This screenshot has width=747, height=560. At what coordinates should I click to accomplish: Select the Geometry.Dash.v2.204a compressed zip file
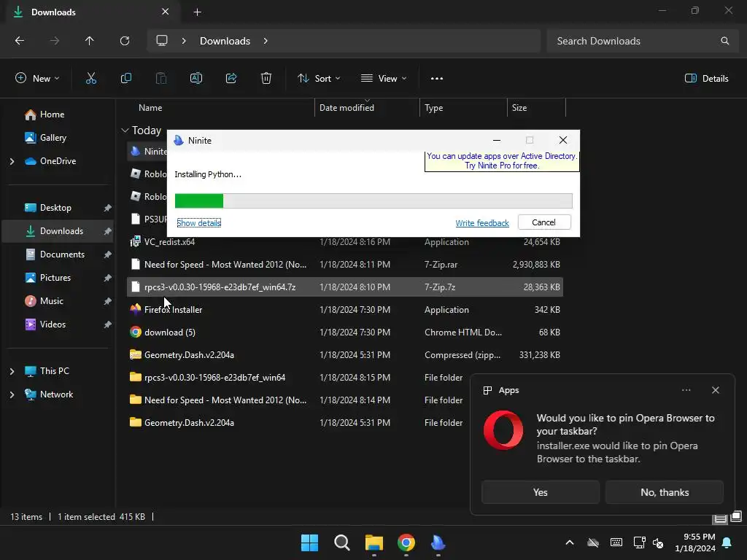[x=345, y=355]
